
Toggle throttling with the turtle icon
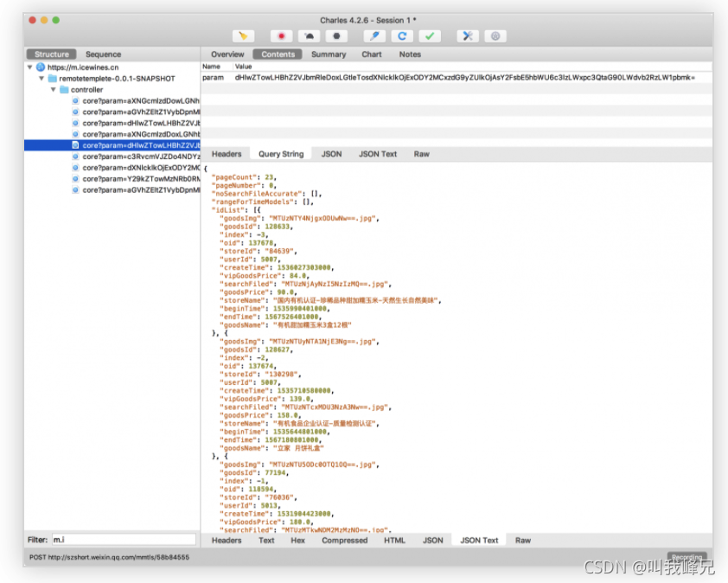(309, 35)
